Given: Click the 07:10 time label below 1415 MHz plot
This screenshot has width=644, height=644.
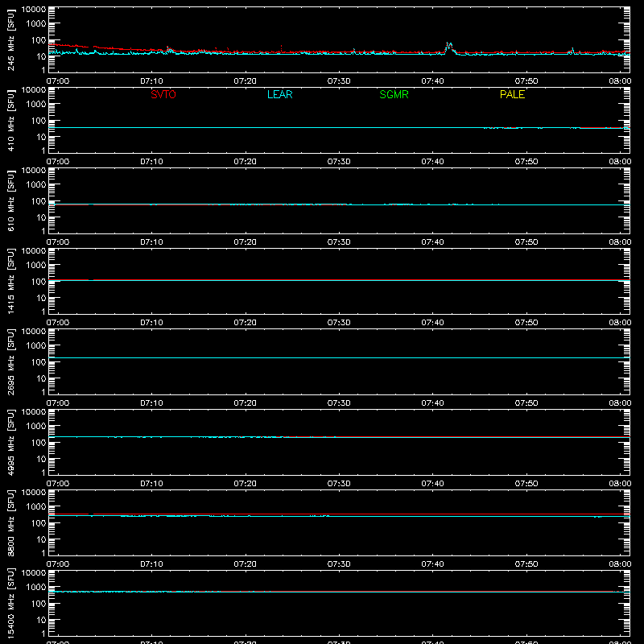Looking at the screenshot, I should click(x=151, y=323).
